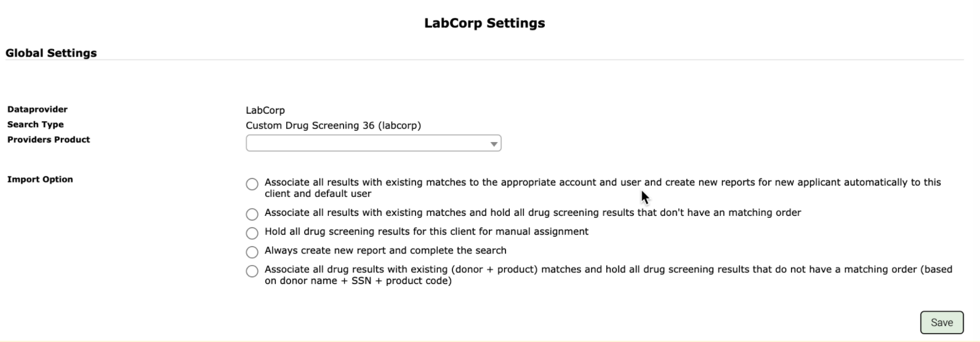Enable 'Always create new report' radio option

(252, 252)
